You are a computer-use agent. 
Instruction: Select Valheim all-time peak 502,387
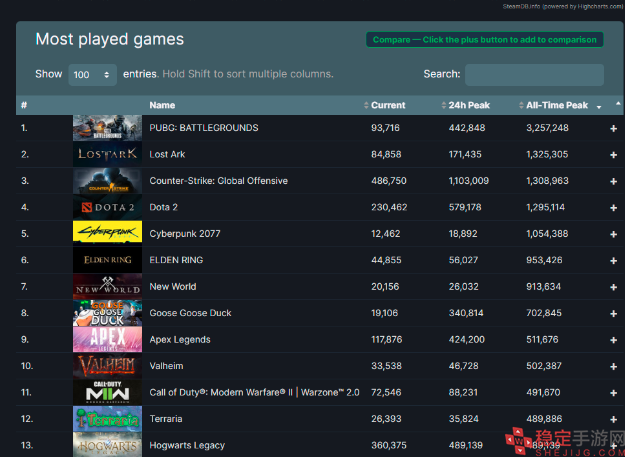(544, 366)
